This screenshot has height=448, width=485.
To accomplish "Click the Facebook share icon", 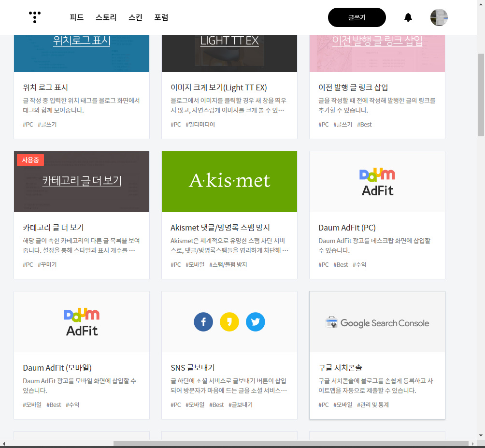I will pos(203,322).
